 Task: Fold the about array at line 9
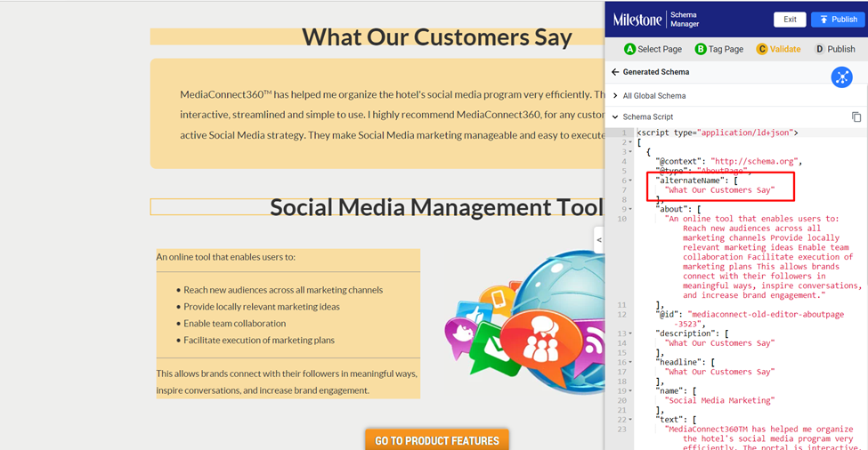[x=630, y=210]
